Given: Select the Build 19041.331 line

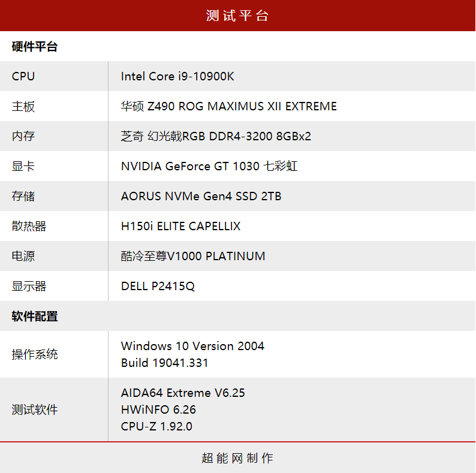Looking at the screenshot, I should (x=164, y=363).
